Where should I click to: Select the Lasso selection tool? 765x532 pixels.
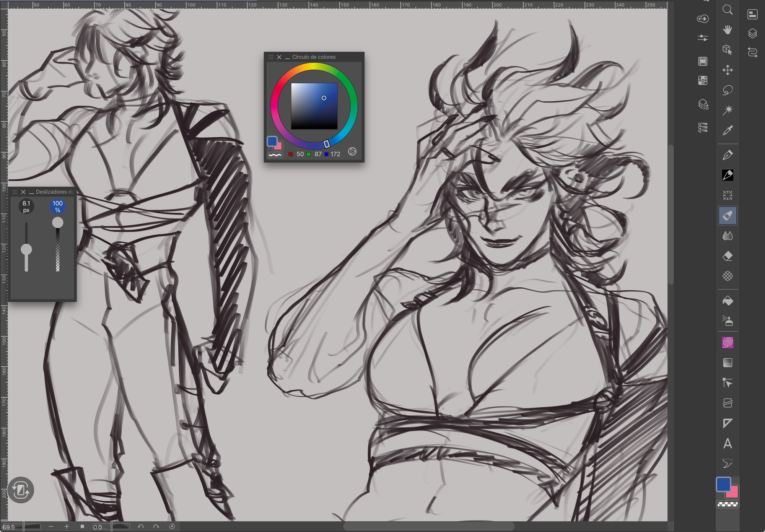point(728,90)
